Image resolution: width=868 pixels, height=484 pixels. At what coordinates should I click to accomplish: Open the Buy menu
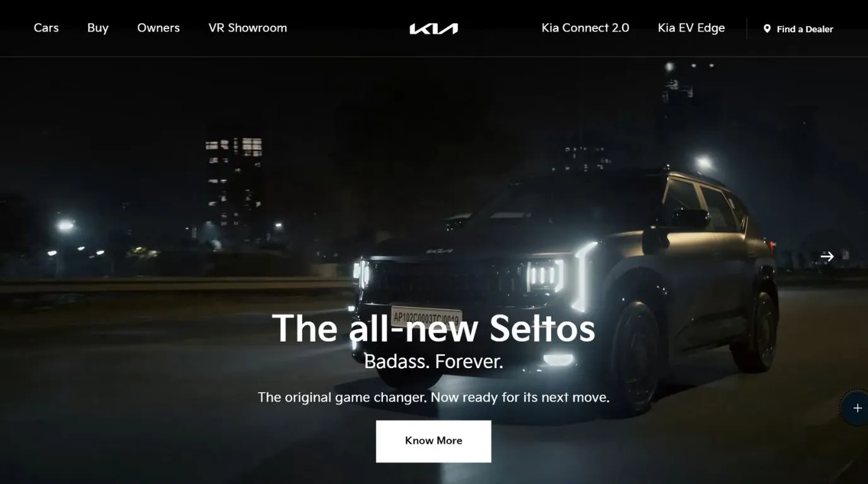98,28
